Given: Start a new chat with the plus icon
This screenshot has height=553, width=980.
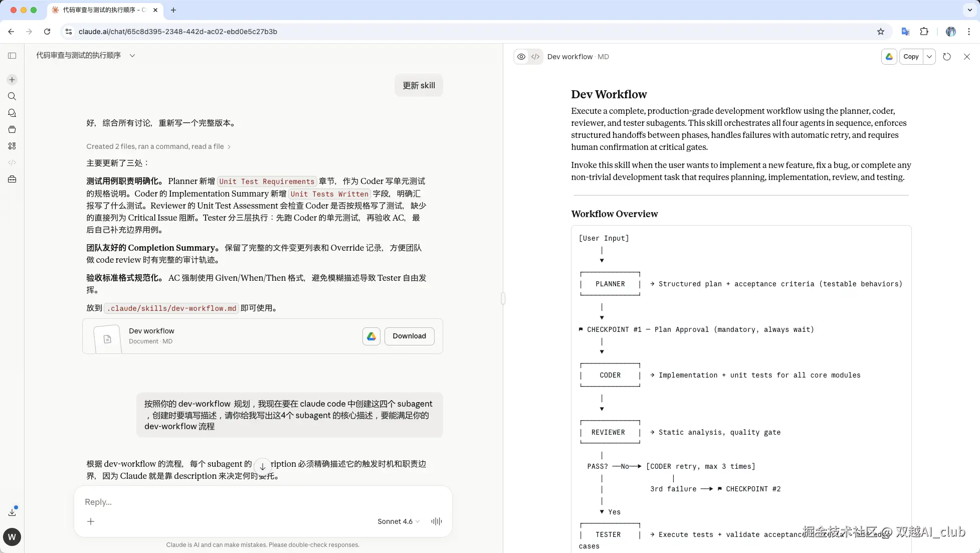Looking at the screenshot, I should pyautogui.click(x=12, y=80).
